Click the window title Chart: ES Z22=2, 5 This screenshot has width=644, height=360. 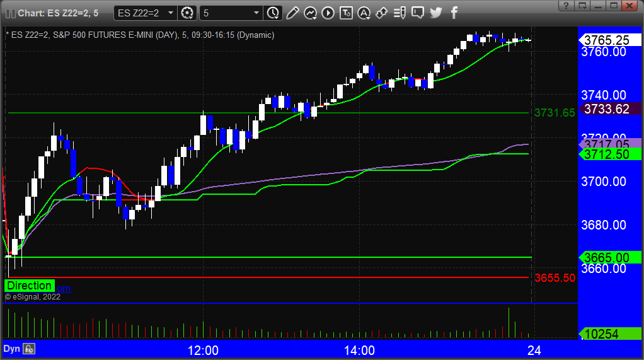[58, 13]
